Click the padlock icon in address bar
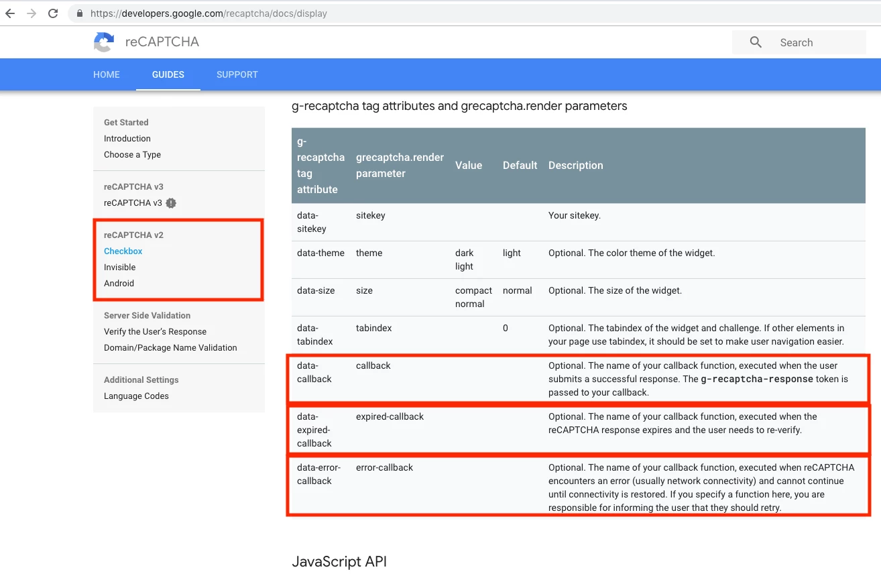The image size is (881, 588). point(80,13)
